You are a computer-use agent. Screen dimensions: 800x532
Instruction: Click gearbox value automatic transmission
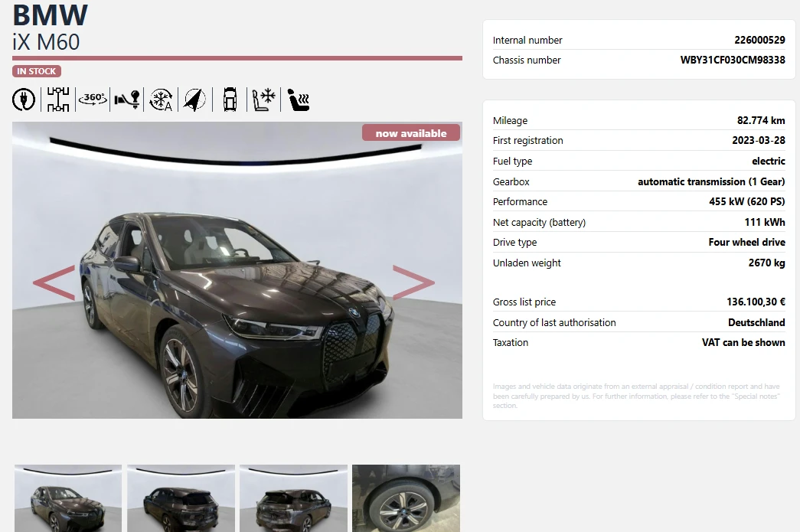point(711,181)
